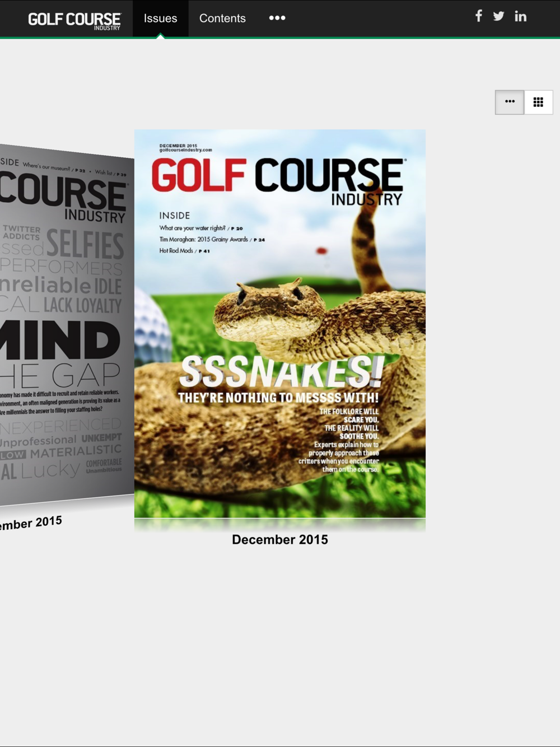The height and width of the screenshot is (747, 560).
Task: Open the three-dot more menu in navbar
Action: (x=277, y=18)
